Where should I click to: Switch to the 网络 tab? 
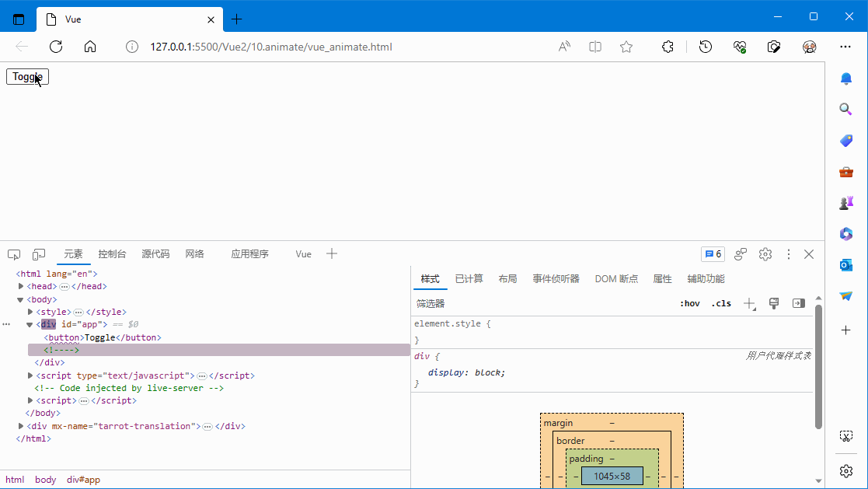tap(194, 254)
